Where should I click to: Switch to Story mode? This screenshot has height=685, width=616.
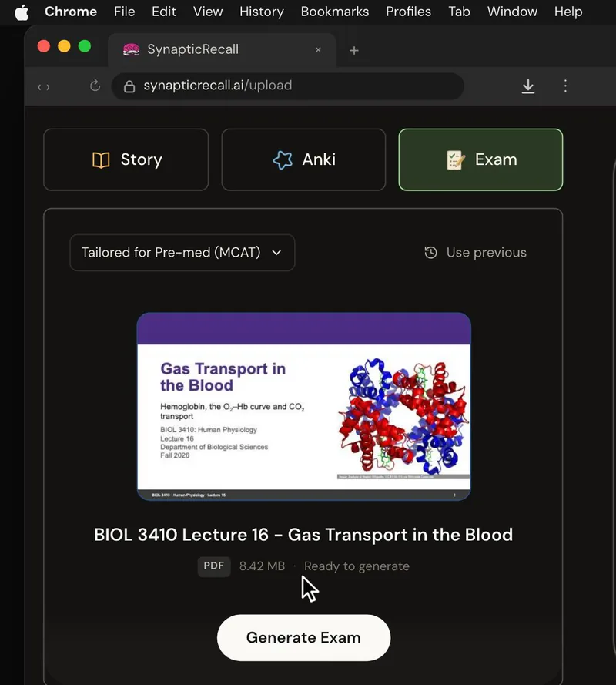126,159
